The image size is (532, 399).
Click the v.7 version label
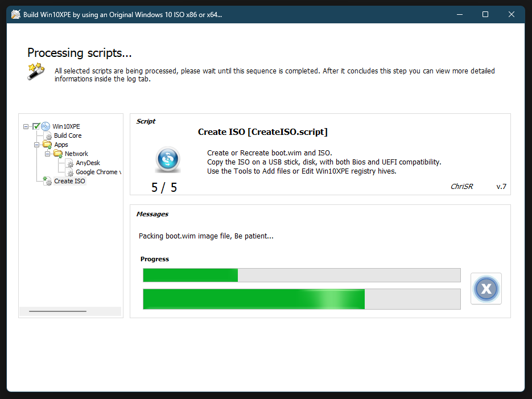[501, 187]
